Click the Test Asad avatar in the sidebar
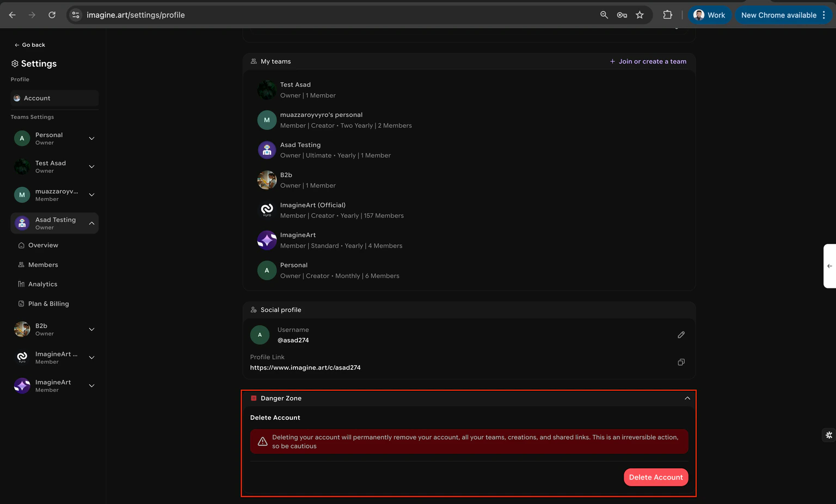 [22, 167]
